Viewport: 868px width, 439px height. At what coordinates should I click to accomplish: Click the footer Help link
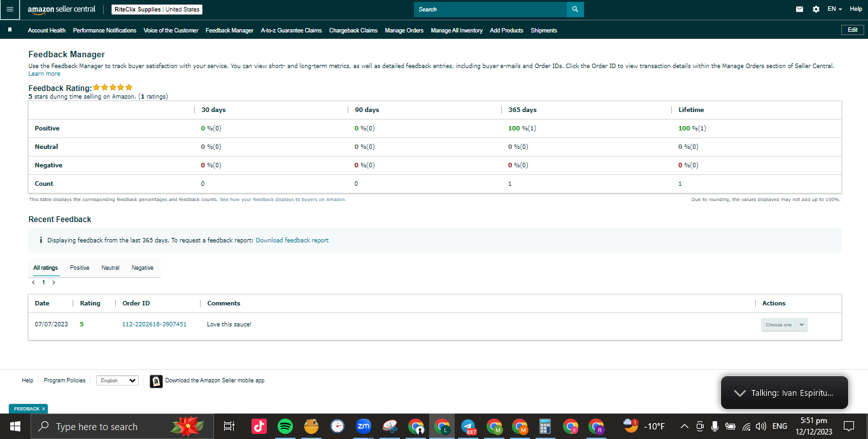[27, 380]
